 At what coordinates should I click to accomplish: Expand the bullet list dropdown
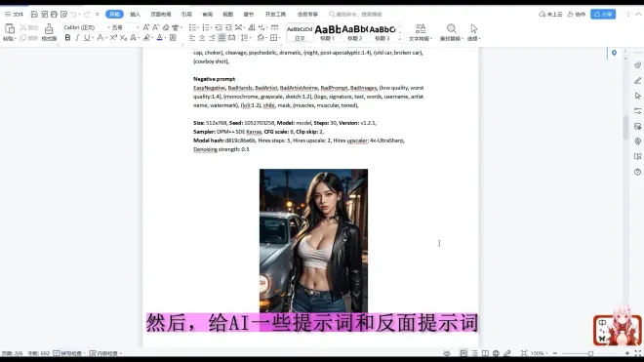pyautogui.click(x=199, y=27)
